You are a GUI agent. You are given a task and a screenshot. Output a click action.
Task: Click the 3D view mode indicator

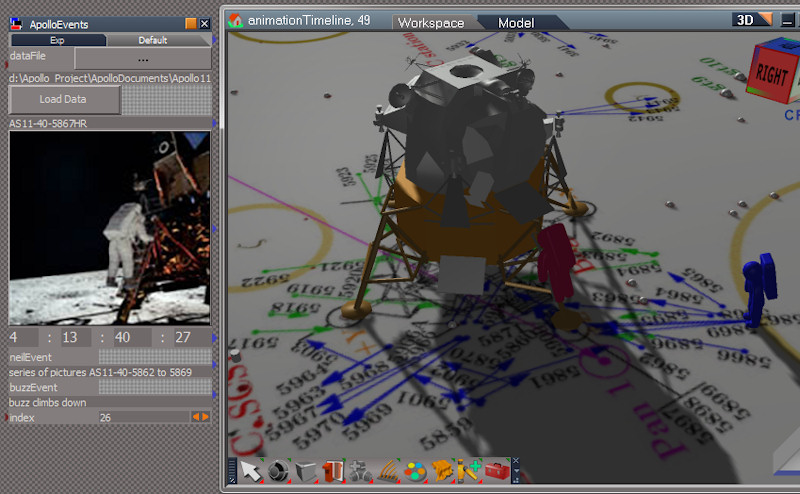(x=752, y=20)
